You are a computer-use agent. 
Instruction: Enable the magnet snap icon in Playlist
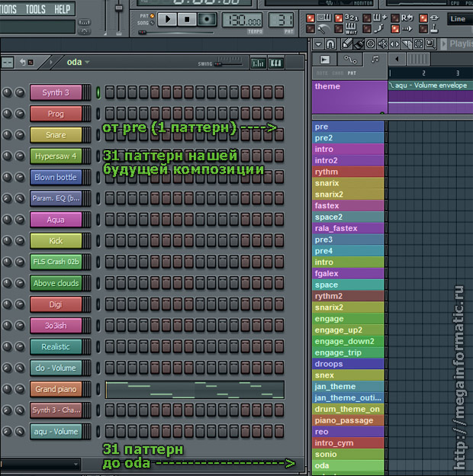(330, 44)
